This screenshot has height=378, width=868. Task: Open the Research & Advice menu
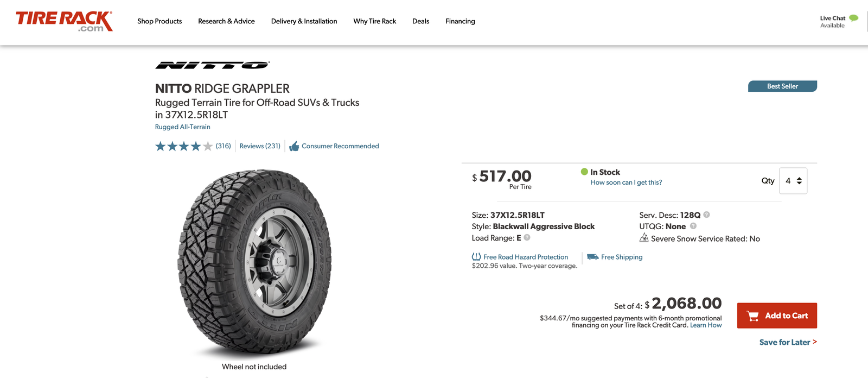tap(226, 21)
